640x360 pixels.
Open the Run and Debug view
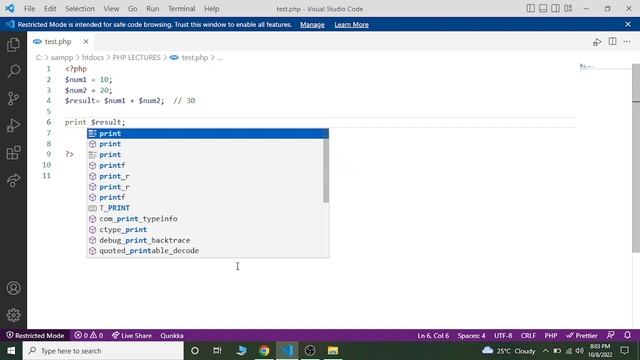(x=13, y=125)
